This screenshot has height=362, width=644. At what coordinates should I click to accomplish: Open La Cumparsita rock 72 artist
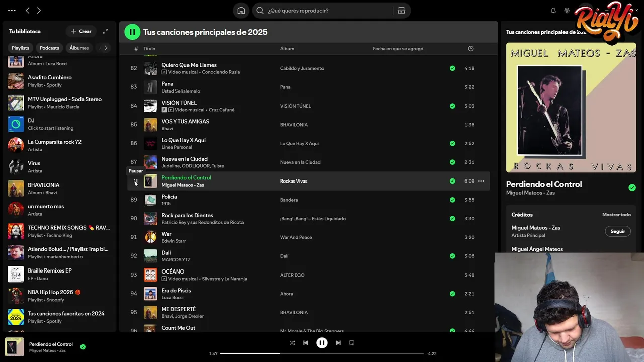(x=59, y=145)
